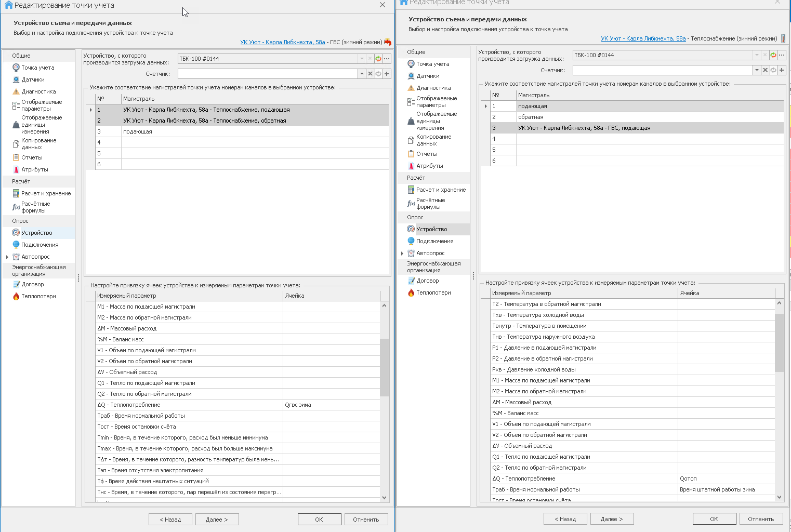Click ellipsis button beside device field in Теплоснабжение window
791x532 pixels.
point(782,55)
